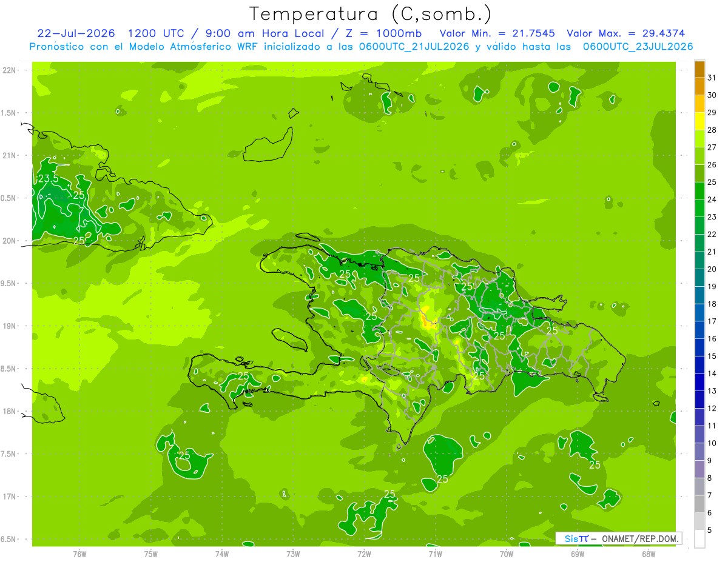Viewport: 728px width, 562px height.
Task: Click the purple swatch between 9 and 10
Action: [x=699, y=452]
